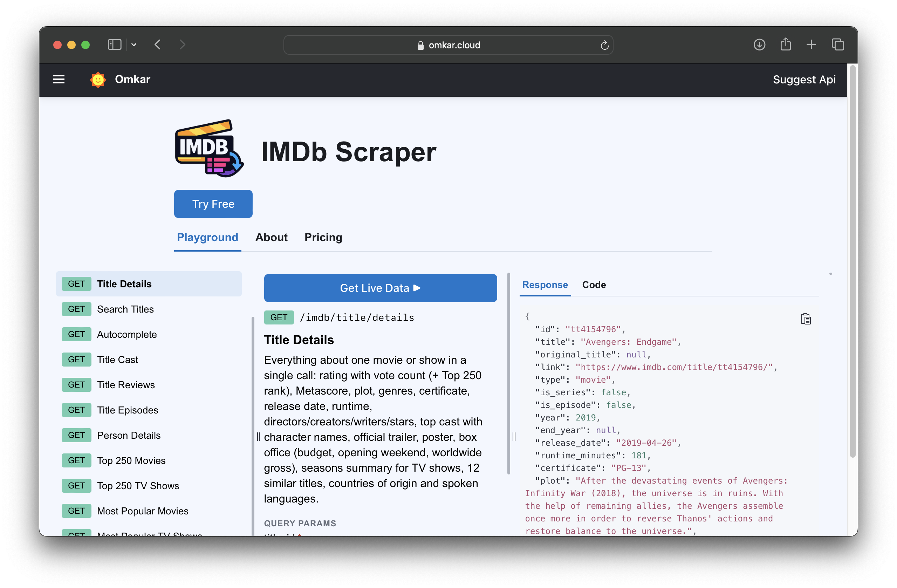Open a new tab with plus icon
897x588 pixels.
point(811,45)
